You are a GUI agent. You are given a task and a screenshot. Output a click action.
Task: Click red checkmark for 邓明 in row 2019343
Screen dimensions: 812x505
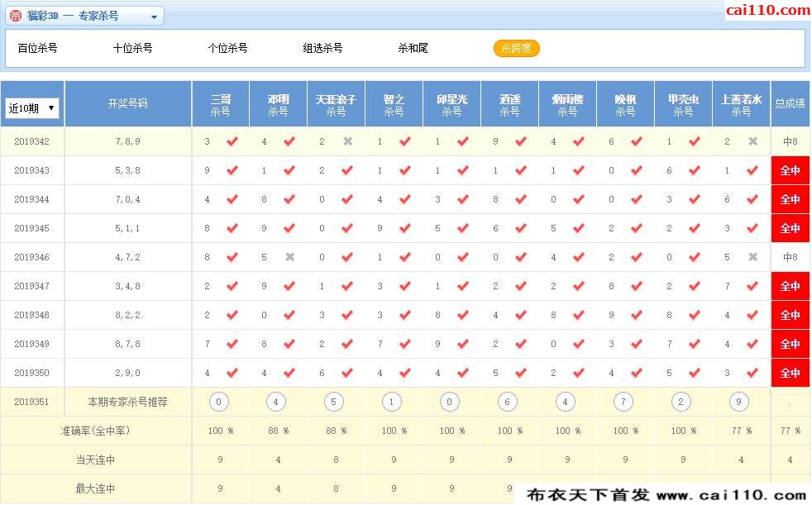click(289, 170)
